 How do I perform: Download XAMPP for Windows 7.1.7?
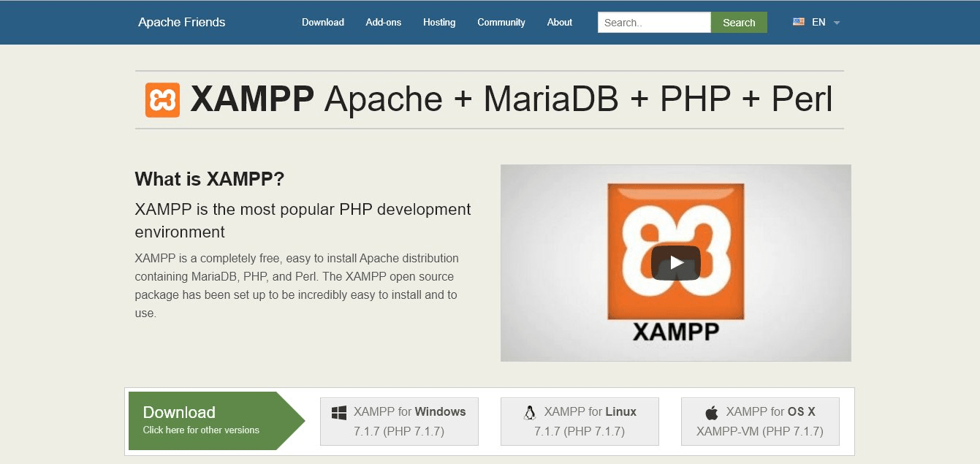tap(399, 421)
